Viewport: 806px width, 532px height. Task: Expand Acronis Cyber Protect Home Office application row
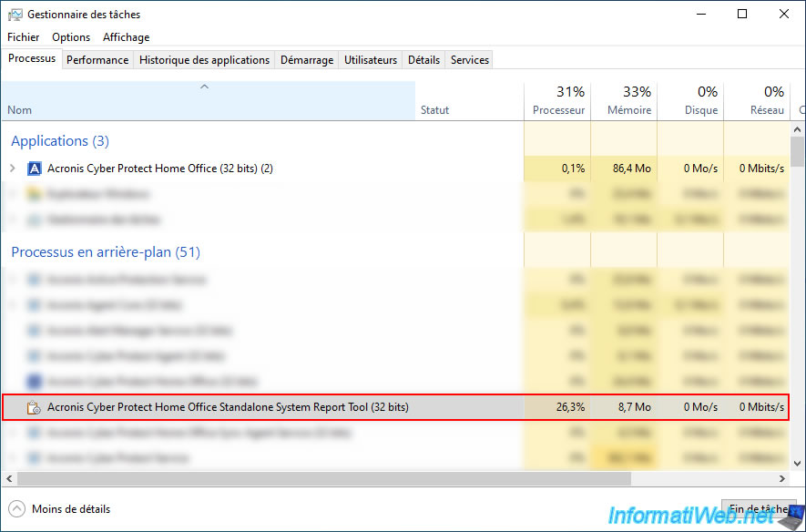pyautogui.click(x=13, y=169)
